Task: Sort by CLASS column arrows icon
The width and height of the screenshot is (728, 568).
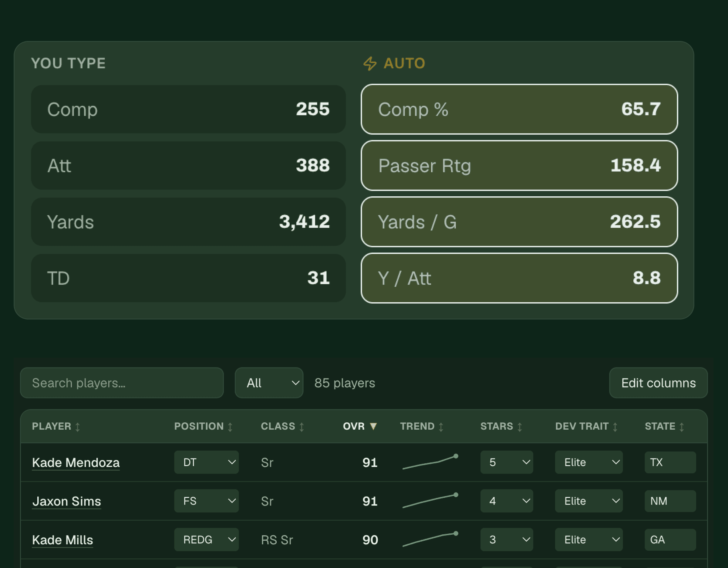Action: (302, 427)
